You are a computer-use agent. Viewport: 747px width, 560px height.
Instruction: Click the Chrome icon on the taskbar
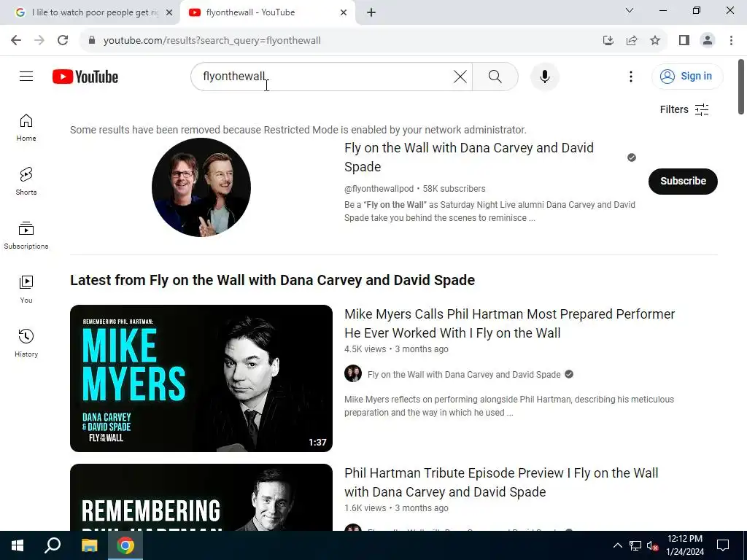(125, 545)
